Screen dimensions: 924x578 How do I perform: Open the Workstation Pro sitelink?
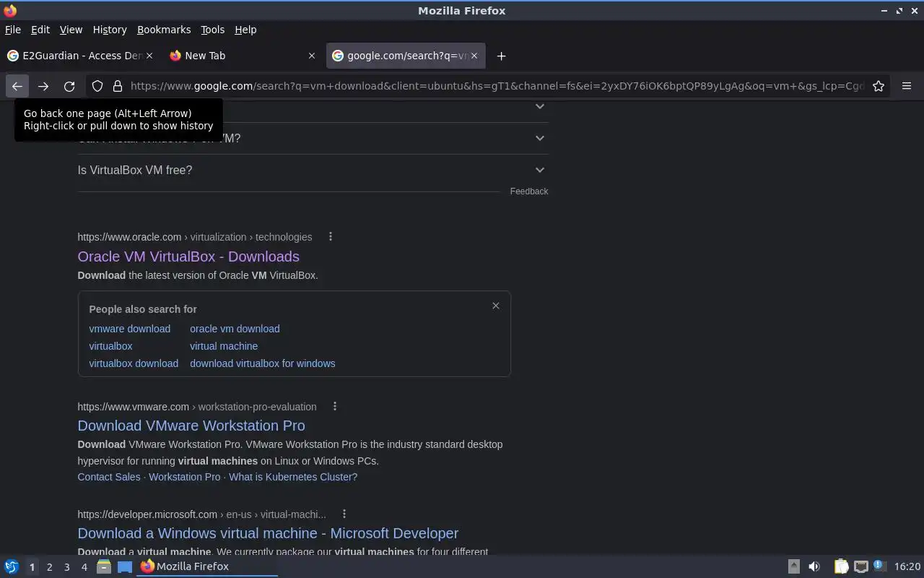[185, 477]
